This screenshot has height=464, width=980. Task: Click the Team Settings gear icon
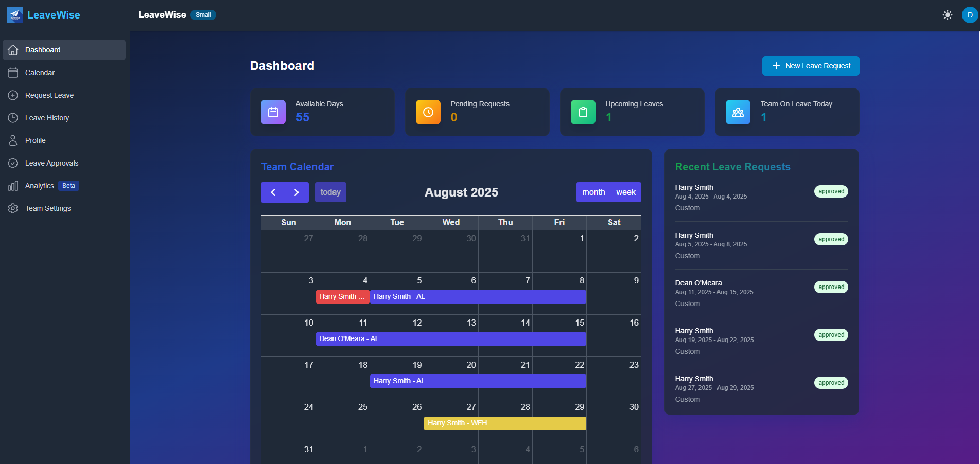pos(13,208)
